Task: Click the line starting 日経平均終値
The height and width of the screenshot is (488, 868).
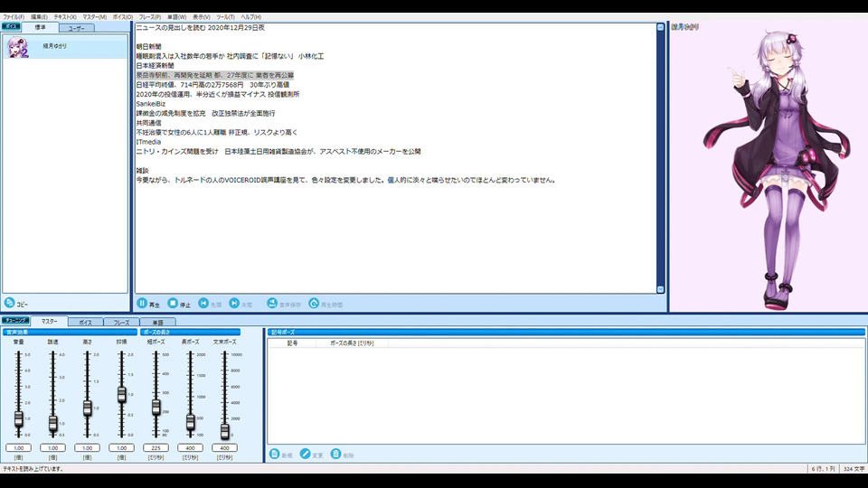Action: click(x=212, y=85)
